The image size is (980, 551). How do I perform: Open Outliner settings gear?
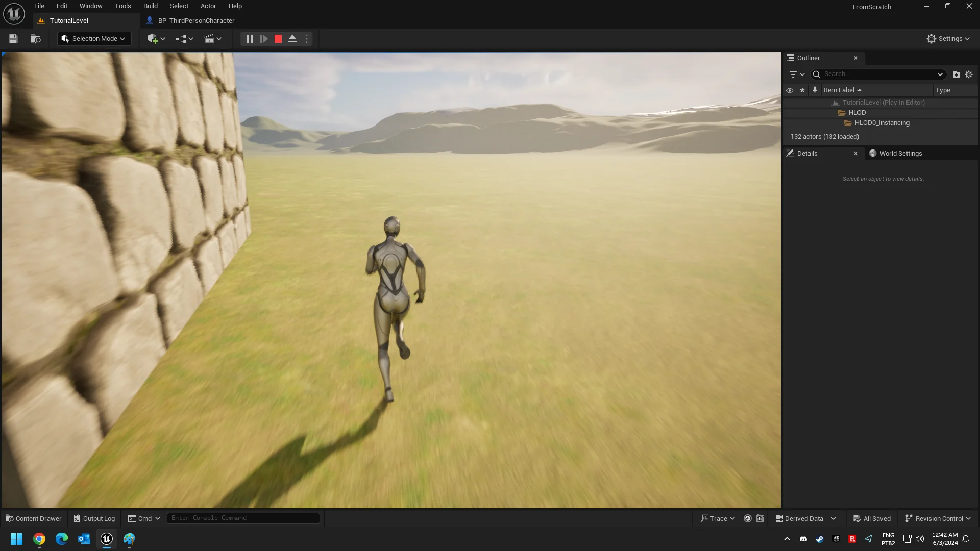coord(969,74)
